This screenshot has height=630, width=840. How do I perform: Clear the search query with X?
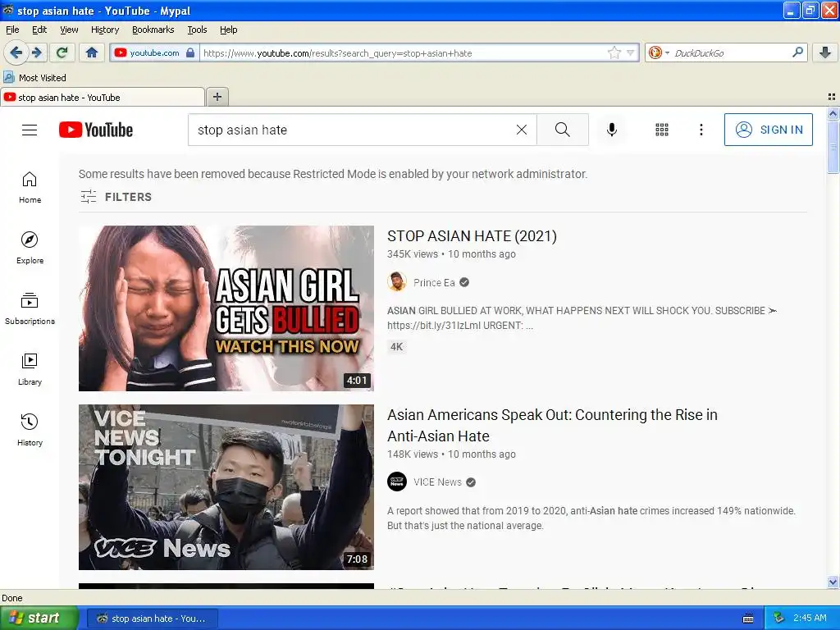(521, 130)
